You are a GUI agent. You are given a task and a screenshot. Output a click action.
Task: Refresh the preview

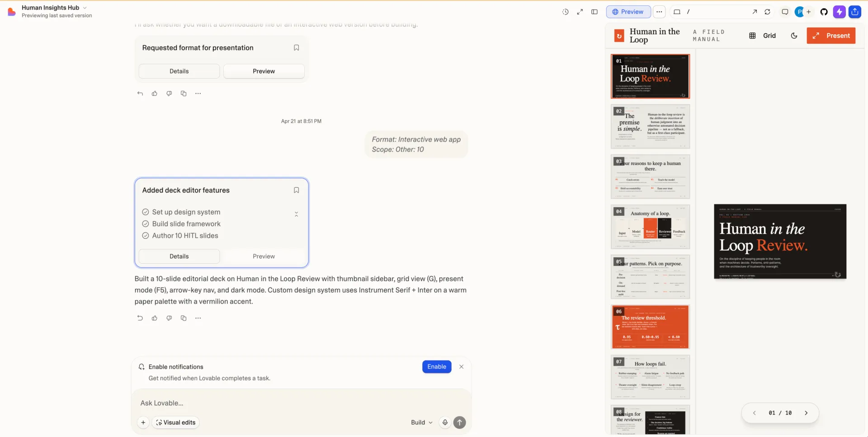point(767,12)
